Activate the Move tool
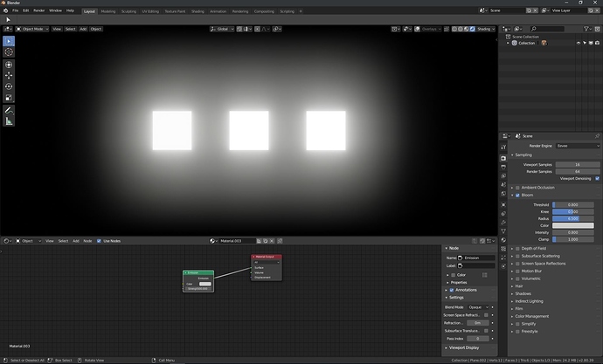Screen dimensions: 603x364 pyautogui.click(x=9, y=76)
